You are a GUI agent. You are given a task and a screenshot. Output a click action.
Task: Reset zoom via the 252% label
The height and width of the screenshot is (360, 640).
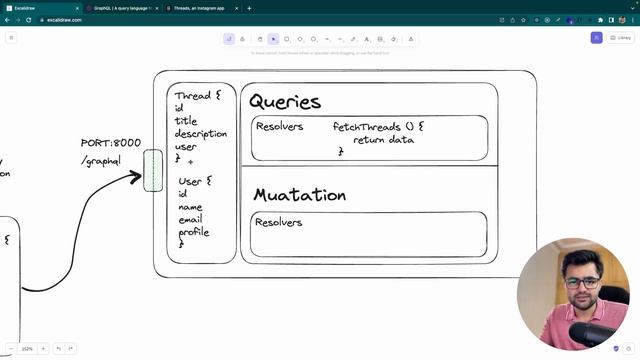[27, 349]
